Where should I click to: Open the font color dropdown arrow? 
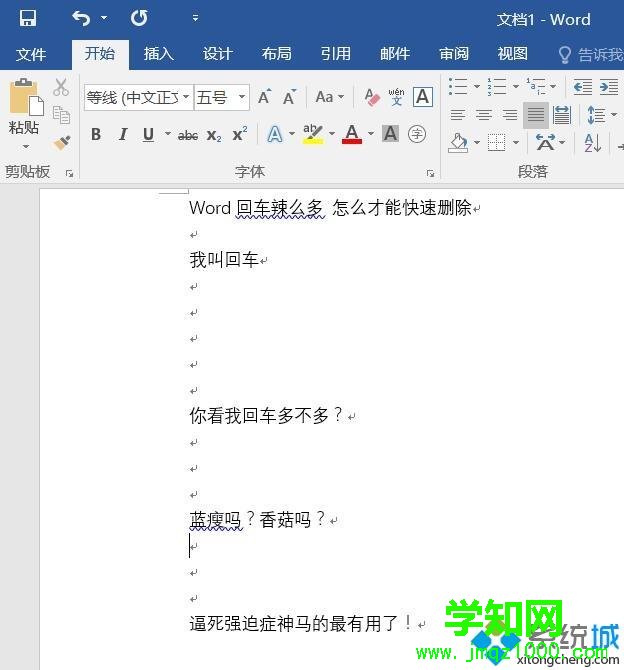371,134
